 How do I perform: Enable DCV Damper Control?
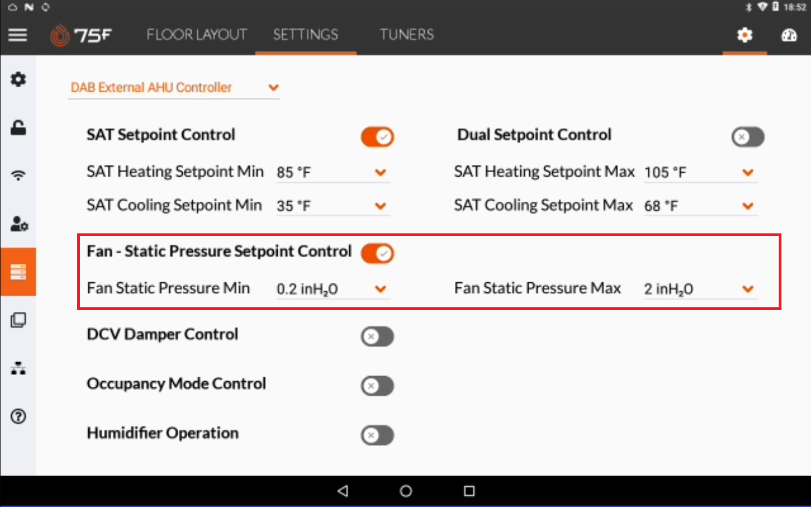click(377, 336)
